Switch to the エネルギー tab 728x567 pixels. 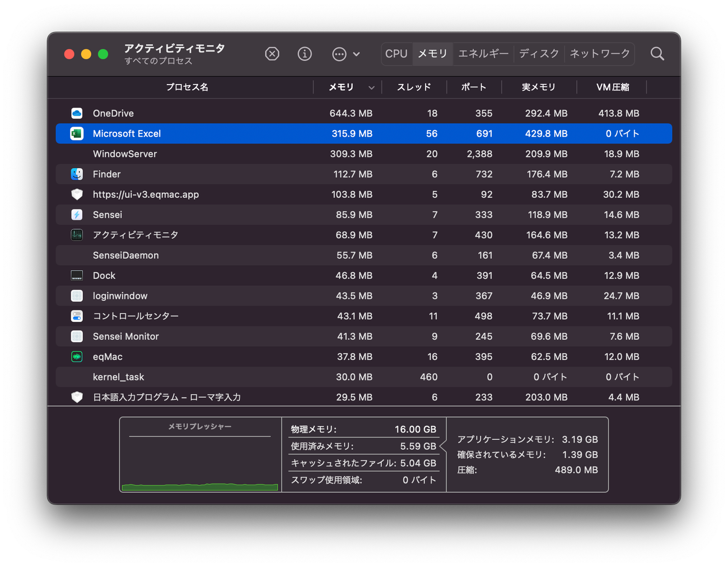483,54
